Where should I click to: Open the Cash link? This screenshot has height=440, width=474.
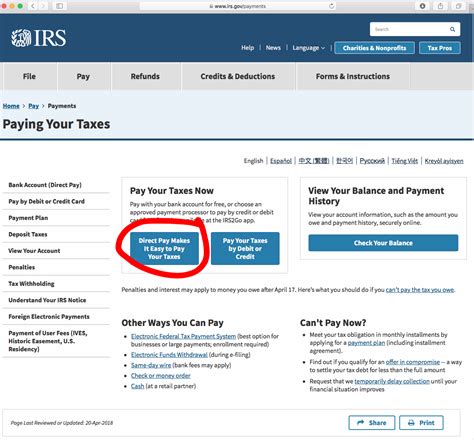(138, 386)
